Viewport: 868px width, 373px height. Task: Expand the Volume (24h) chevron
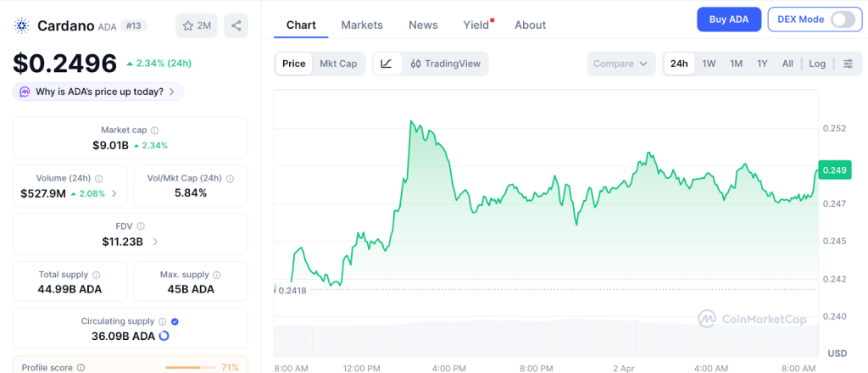[114, 193]
